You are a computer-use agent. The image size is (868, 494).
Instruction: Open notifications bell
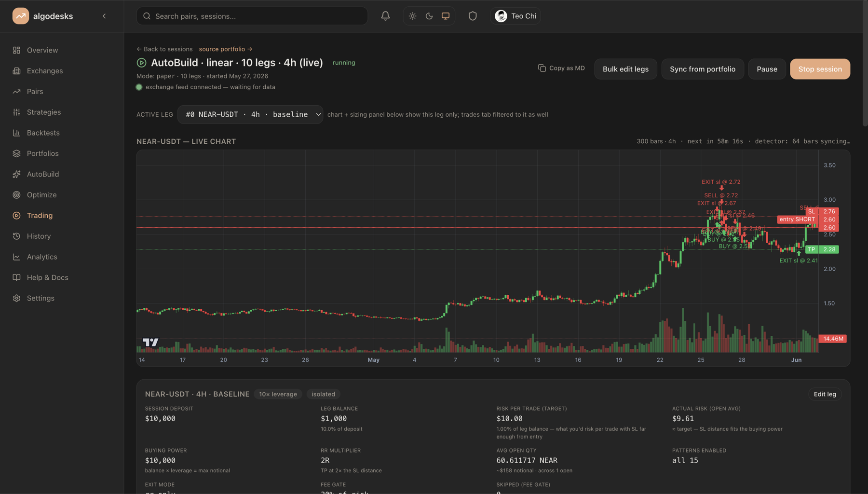tap(385, 16)
